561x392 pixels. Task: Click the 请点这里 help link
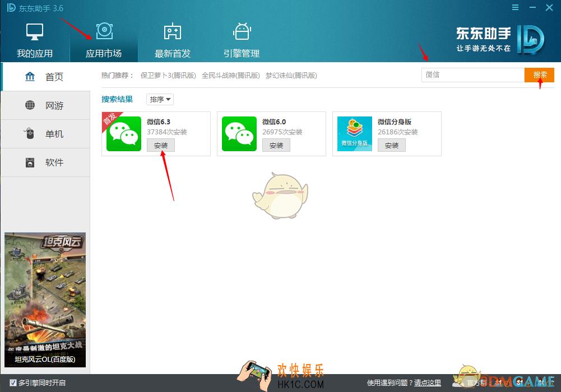point(428,382)
